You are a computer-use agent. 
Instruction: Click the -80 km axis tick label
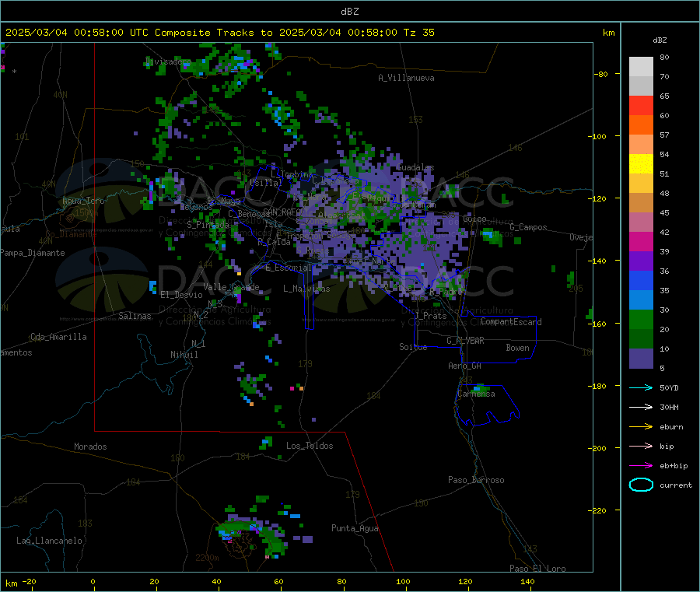[x=601, y=74]
